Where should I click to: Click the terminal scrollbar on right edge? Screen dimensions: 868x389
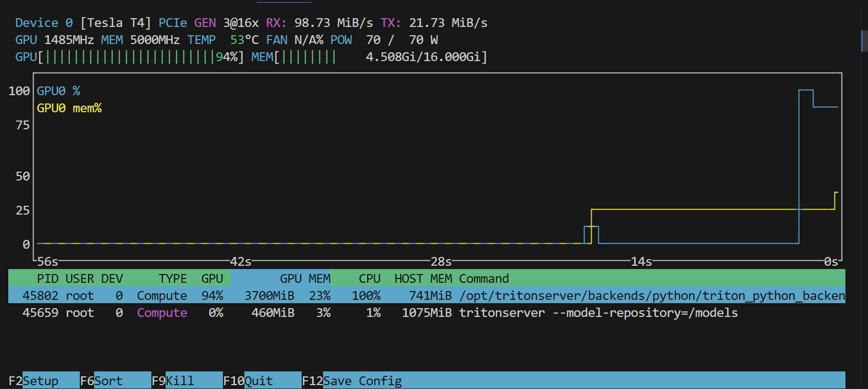click(x=863, y=41)
